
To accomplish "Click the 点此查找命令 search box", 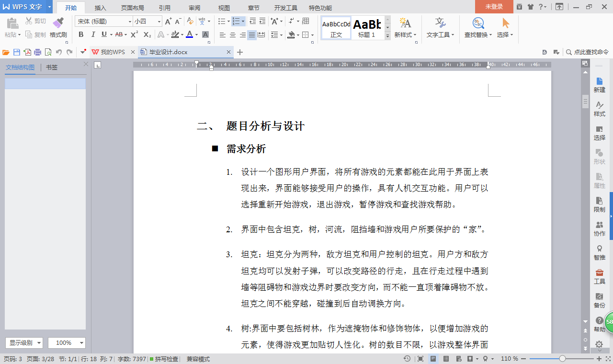I will coord(587,52).
